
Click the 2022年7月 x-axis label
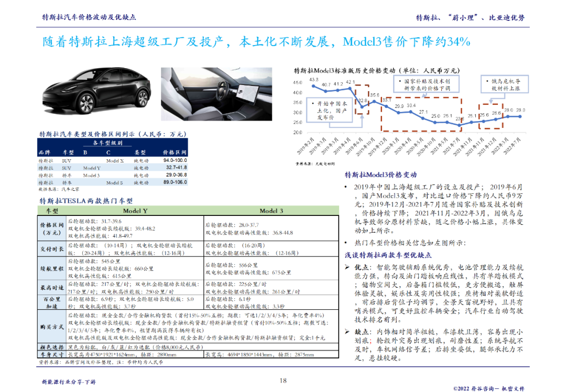point(512,146)
